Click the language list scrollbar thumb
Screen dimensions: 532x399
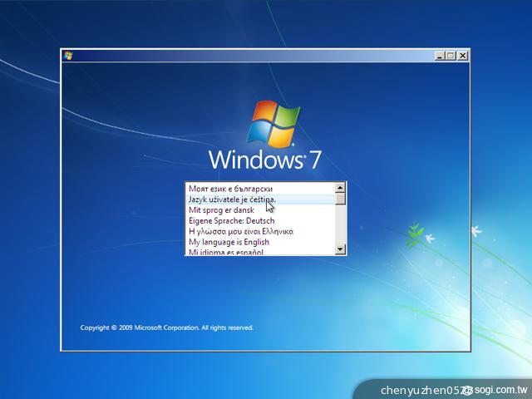point(340,199)
